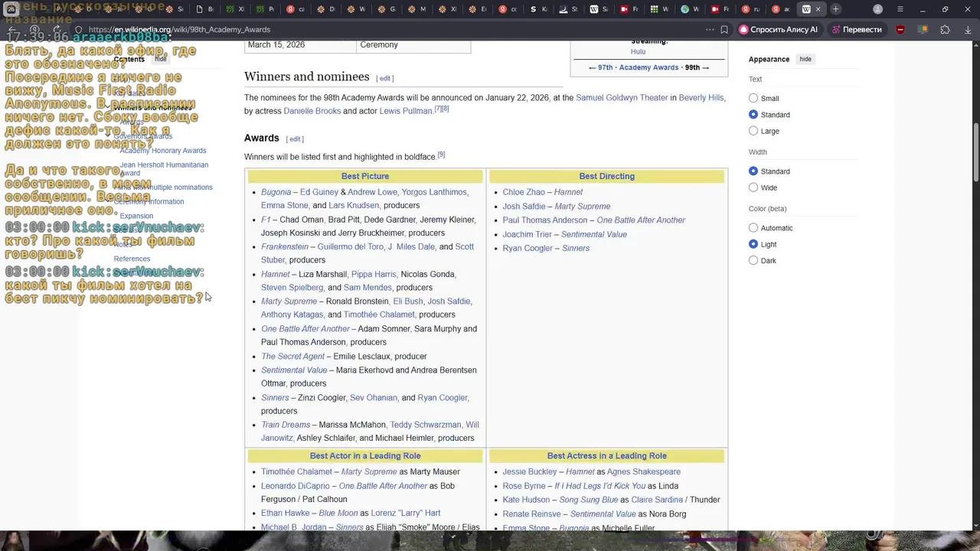Viewport: 980px width, 551px height.
Task: Jump to References in contents sidebar
Action: pos(132,259)
